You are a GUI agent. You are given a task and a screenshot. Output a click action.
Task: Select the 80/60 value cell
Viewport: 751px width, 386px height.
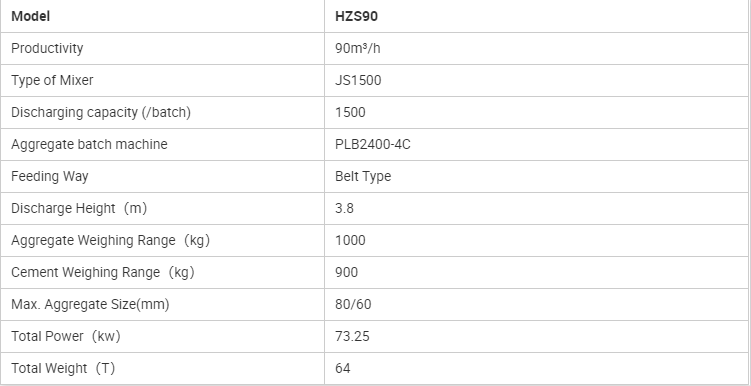536,305
